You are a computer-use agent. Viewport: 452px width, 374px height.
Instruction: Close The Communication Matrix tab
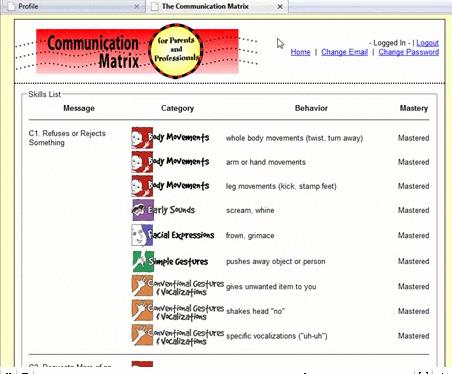(x=280, y=6)
